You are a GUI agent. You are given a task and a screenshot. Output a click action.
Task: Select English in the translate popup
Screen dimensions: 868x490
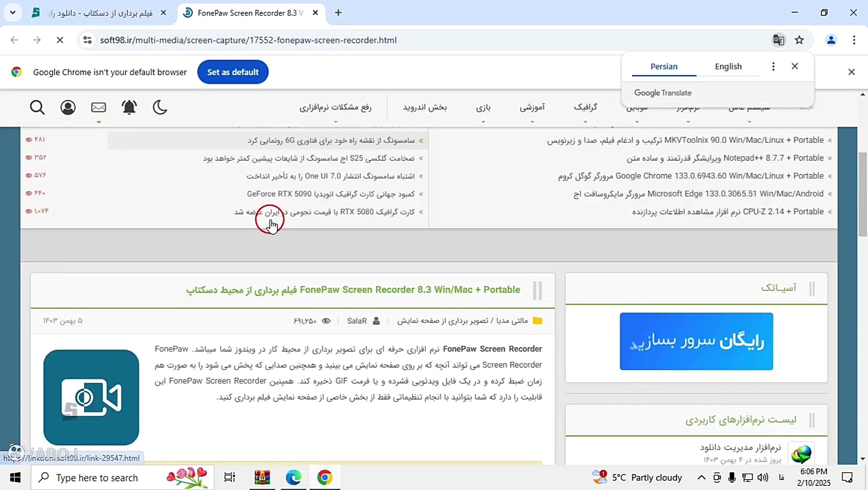[x=728, y=66]
